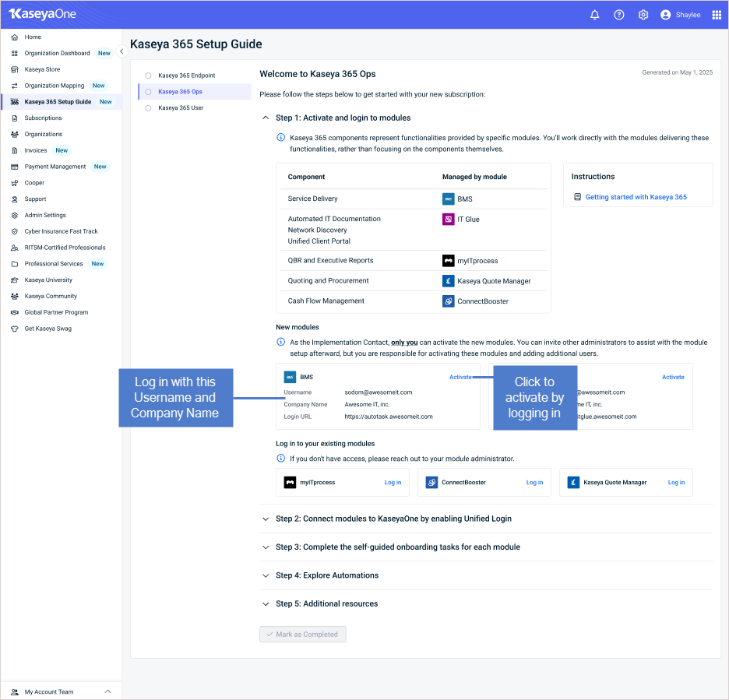
Task: Click BMS username sodom@awesomeit.com
Action: point(379,392)
